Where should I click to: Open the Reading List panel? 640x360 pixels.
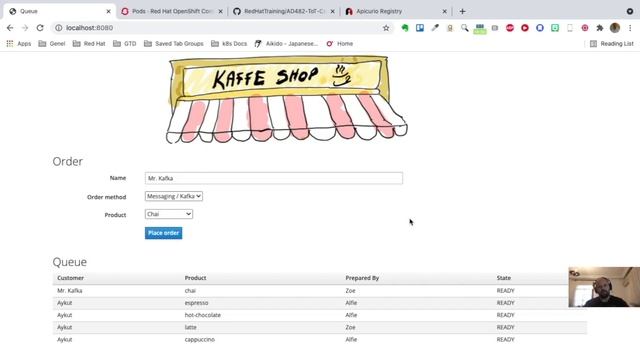pyautogui.click(x=611, y=44)
